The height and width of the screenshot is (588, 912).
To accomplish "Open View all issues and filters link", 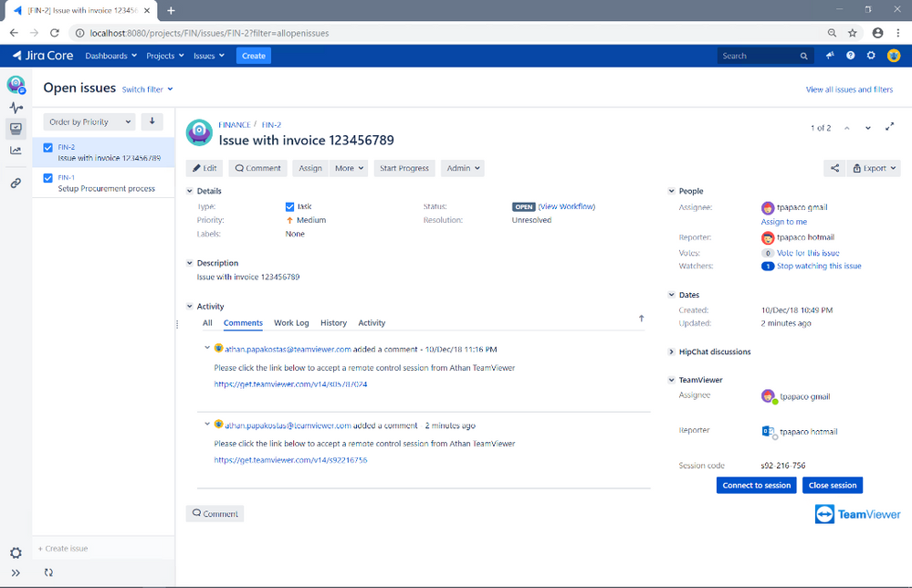I will point(849,89).
